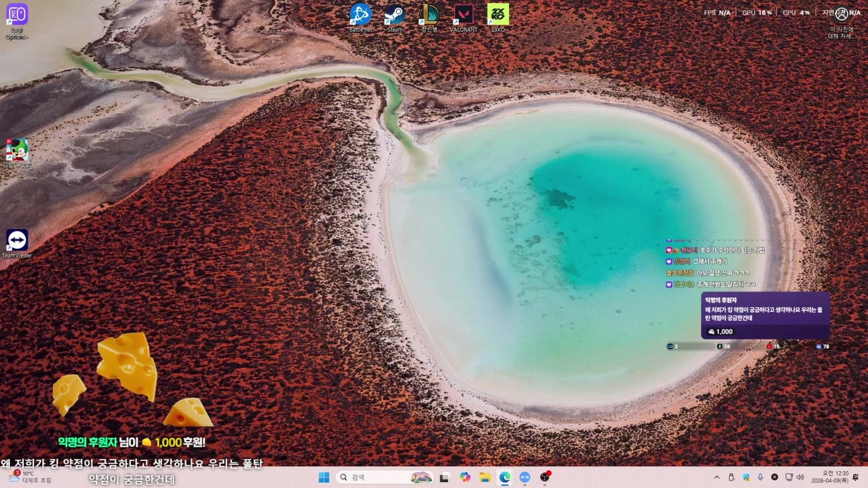Switch to Microsoft Edge in the taskbar
Viewport: 868px width, 488px height.
point(505,477)
